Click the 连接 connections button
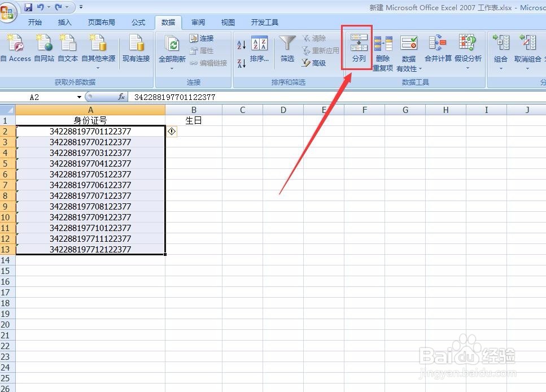The height and width of the screenshot is (392, 546). tap(202, 38)
